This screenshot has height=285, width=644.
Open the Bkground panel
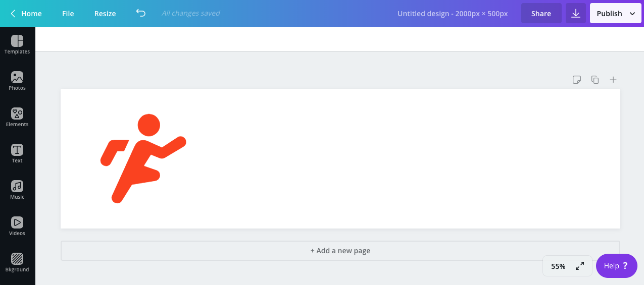17,263
